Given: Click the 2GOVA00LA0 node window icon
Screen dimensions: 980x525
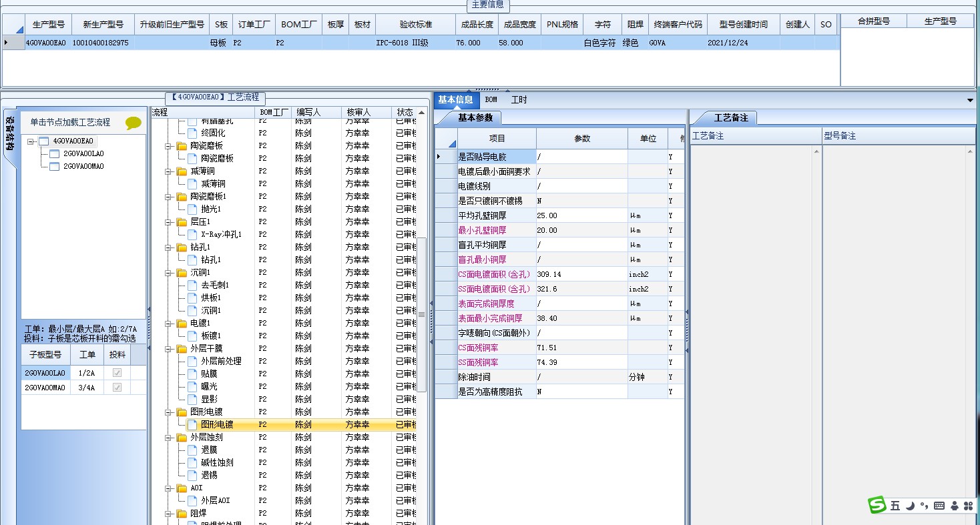Looking at the screenshot, I should (55, 154).
